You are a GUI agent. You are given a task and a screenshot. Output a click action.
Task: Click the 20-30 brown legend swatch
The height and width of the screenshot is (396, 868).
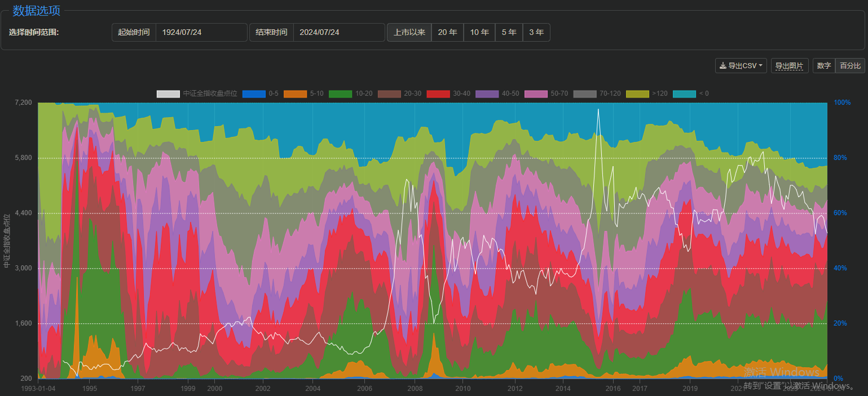(389, 94)
